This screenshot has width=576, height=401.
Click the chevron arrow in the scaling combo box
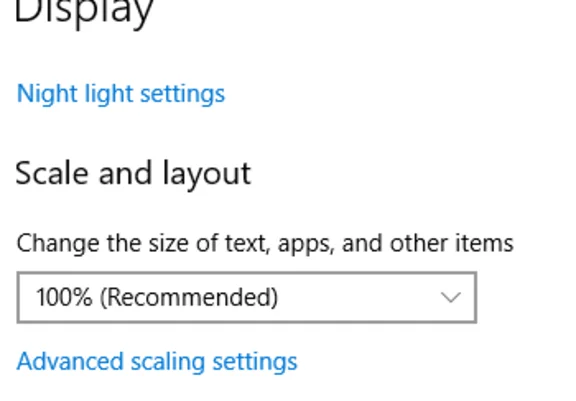click(451, 297)
